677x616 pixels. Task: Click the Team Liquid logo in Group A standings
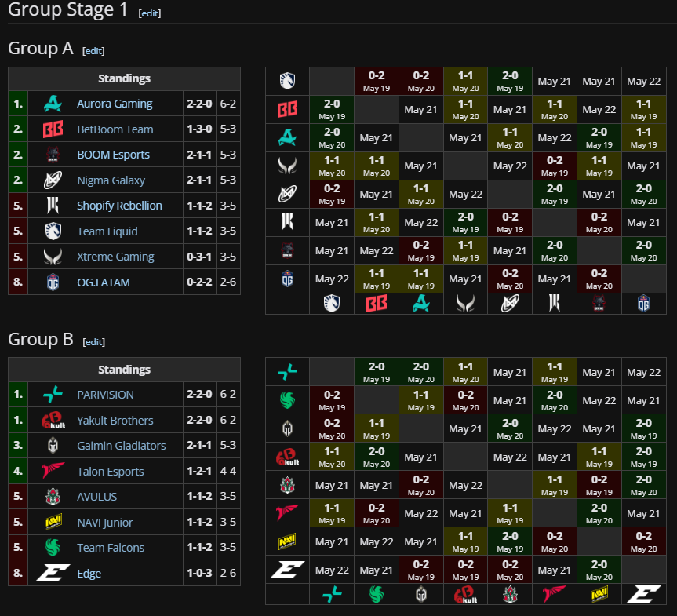point(53,231)
